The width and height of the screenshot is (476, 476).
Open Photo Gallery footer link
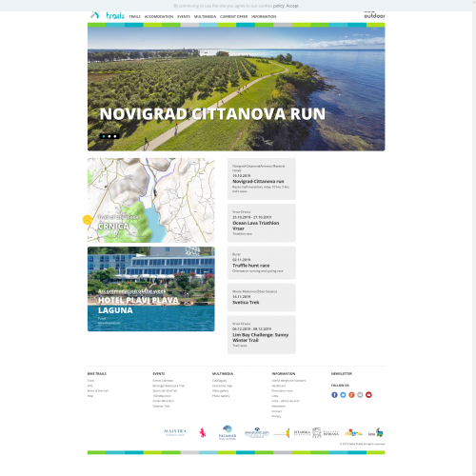(x=221, y=396)
